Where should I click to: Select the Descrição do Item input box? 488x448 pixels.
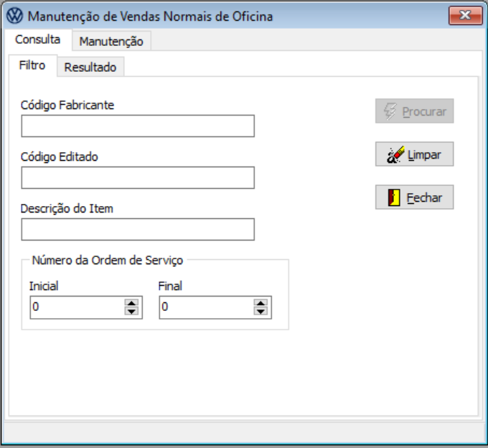click(x=138, y=229)
